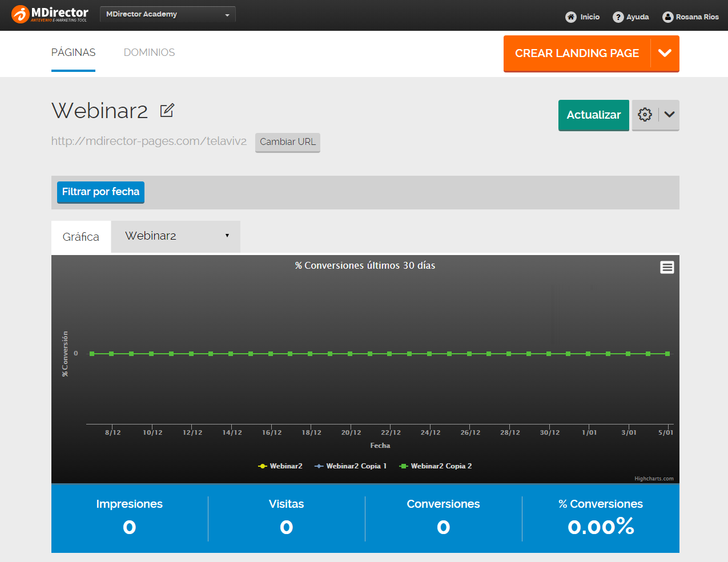Click the Impresiones stat label
The height and width of the screenshot is (562, 728).
(130, 504)
